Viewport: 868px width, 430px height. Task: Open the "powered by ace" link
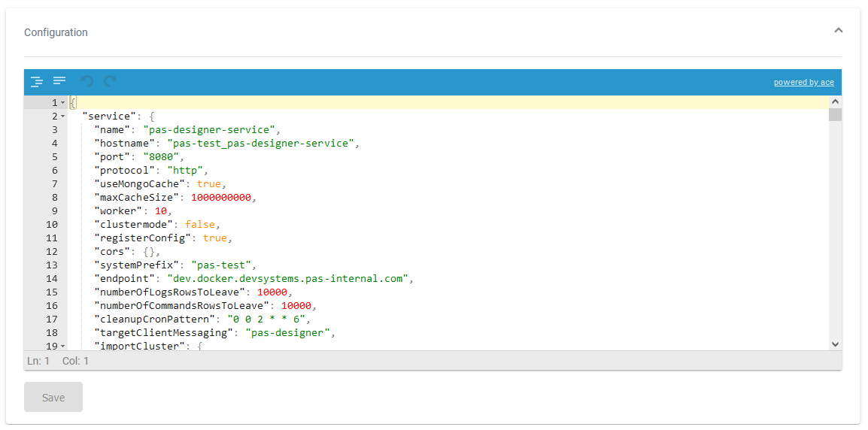click(803, 83)
